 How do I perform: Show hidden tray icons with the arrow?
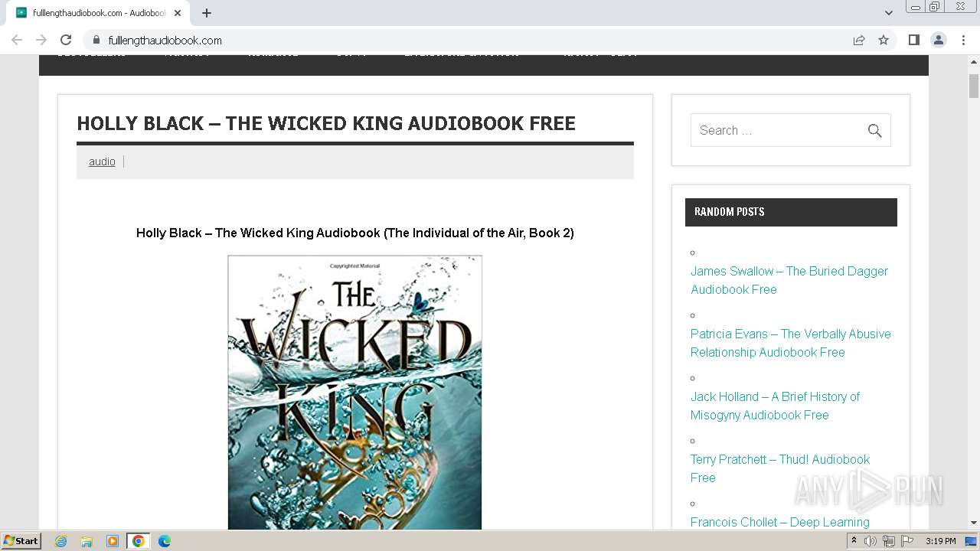[854, 541]
